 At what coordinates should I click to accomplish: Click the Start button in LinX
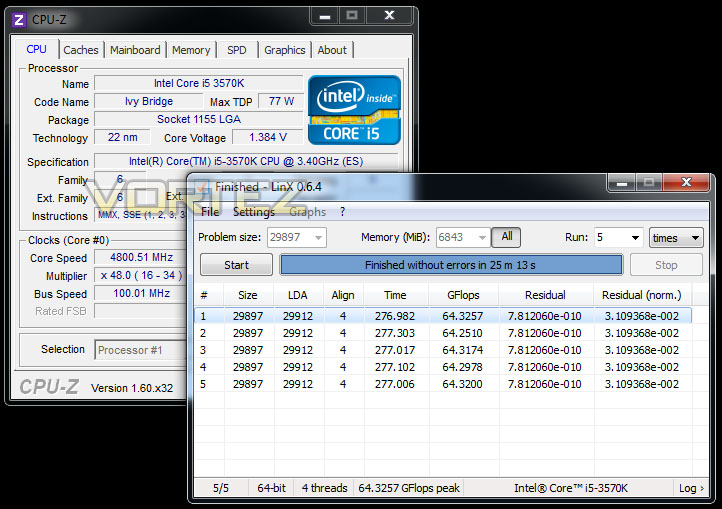click(x=236, y=265)
